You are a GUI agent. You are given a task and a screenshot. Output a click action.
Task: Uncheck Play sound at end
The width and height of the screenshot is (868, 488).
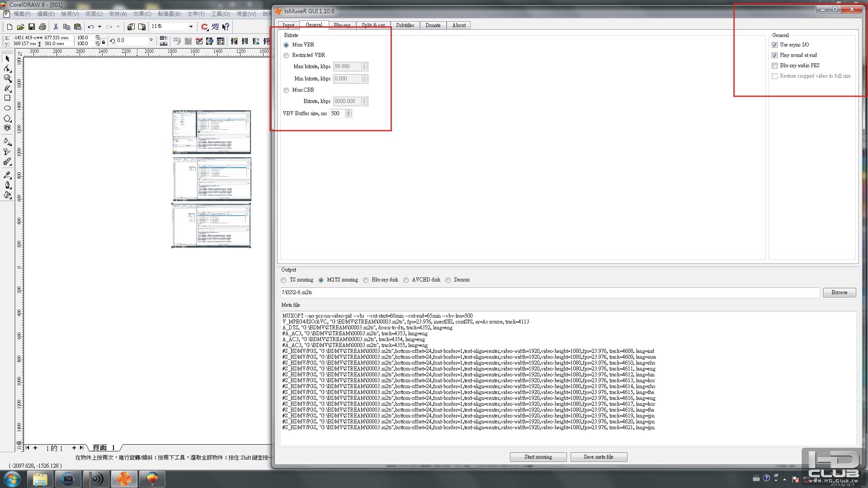(774, 55)
